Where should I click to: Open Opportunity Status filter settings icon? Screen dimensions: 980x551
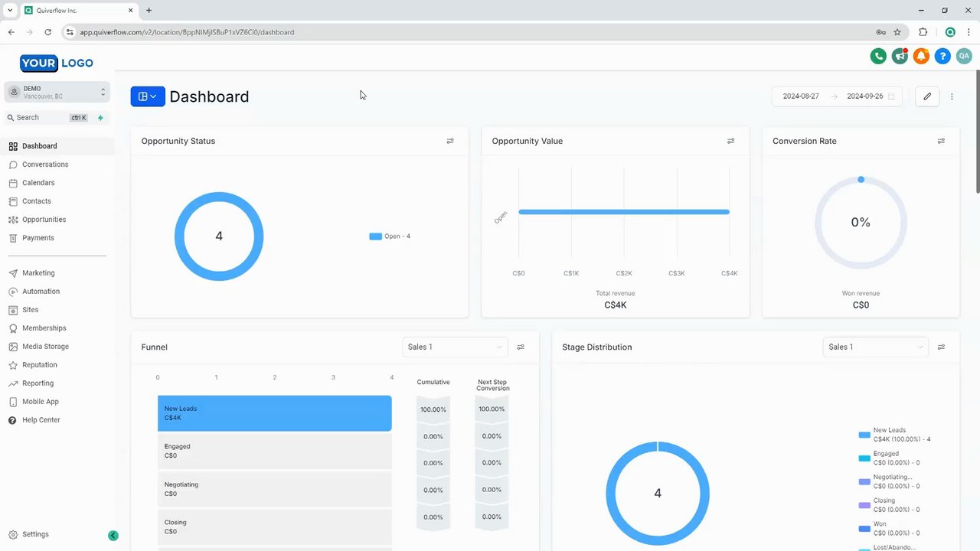point(450,141)
